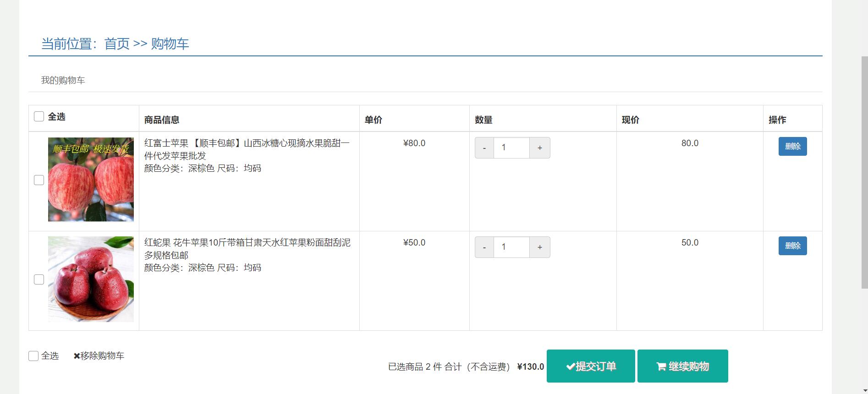868x394 pixels.
Task: Increase quantity of 红蛇果
Action: click(540, 247)
